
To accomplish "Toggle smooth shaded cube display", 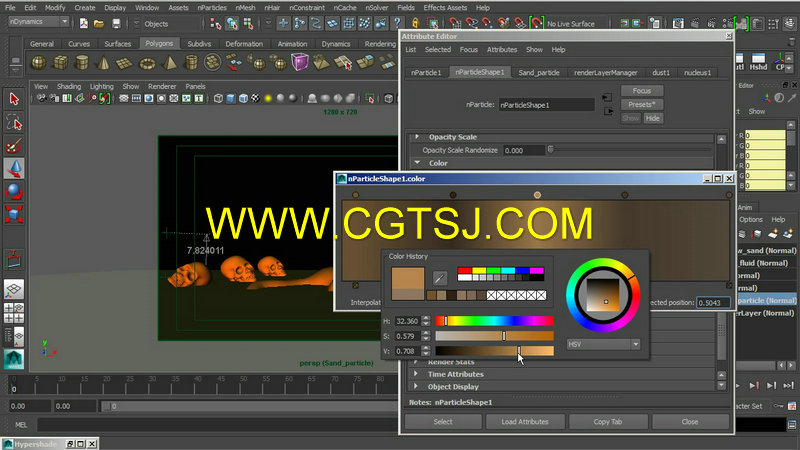I will point(231,98).
